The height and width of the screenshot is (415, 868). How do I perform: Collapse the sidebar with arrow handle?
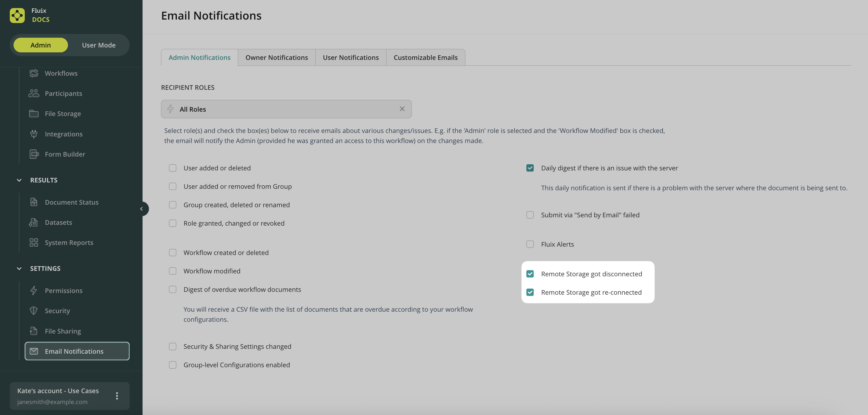click(142, 209)
